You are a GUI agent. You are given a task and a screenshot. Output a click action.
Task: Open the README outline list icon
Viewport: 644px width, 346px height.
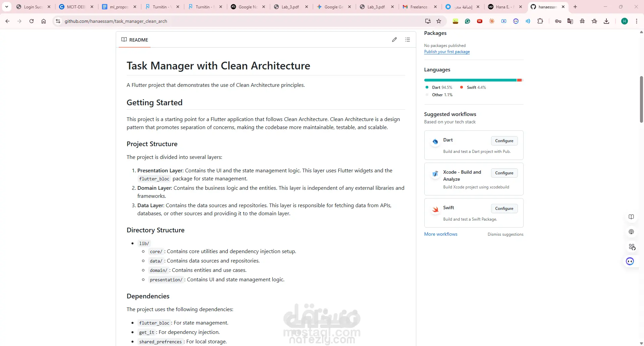click(408, 40)
